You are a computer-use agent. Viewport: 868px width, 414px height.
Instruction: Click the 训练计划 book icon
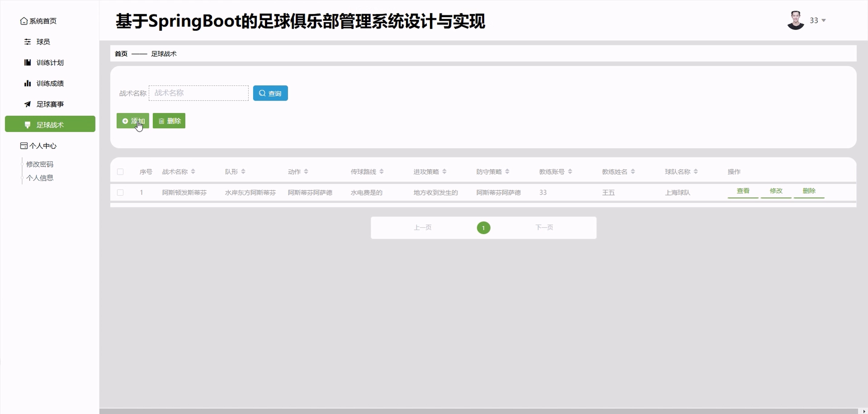tap(28, 63)
